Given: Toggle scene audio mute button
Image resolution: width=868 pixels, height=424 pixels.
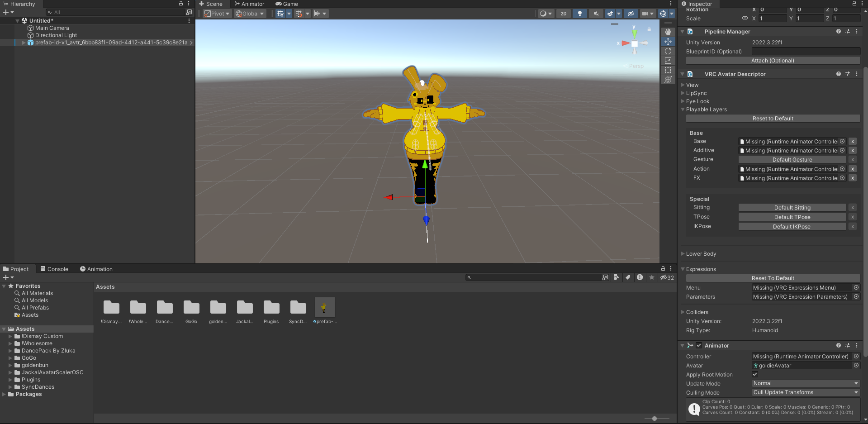Looking at the screenshot, I should [x=596, y=14].
